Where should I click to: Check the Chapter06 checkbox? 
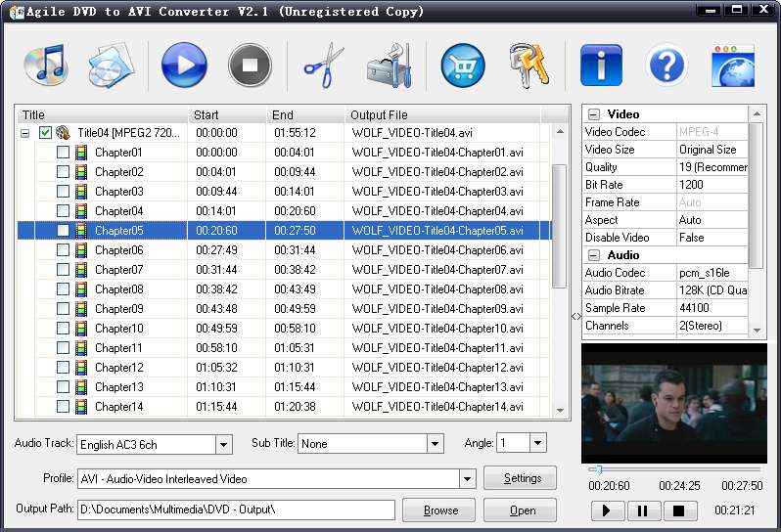pos(63,249)
